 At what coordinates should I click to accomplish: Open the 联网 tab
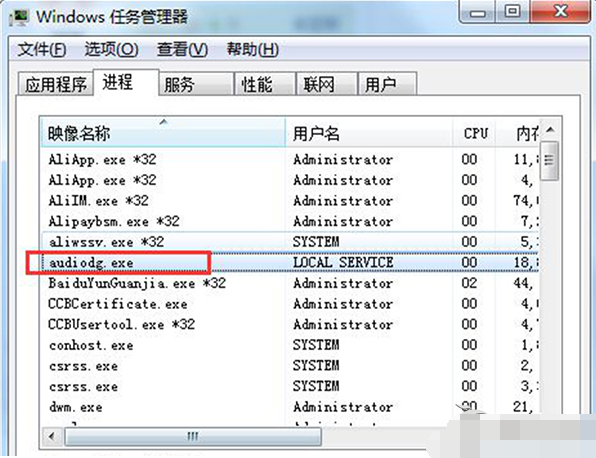pyautogui.click(x=327, y=84)
